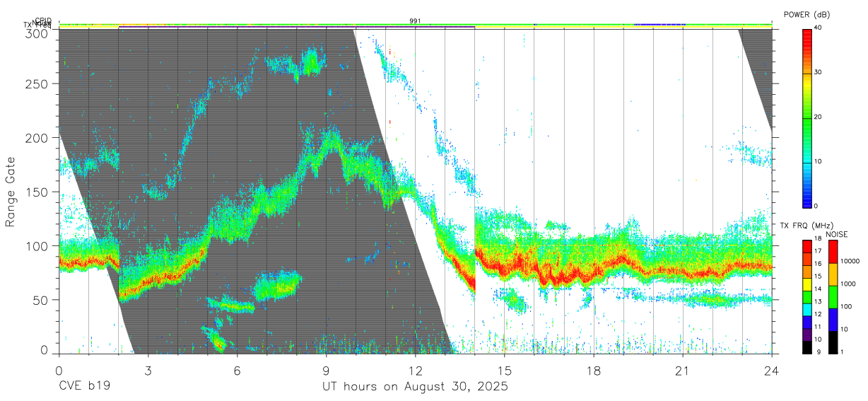Image resolution: width=868 pixels, height=401 pixels.
Task: Click the 150 tick label on the Range Gate axis
Action: 38,192
